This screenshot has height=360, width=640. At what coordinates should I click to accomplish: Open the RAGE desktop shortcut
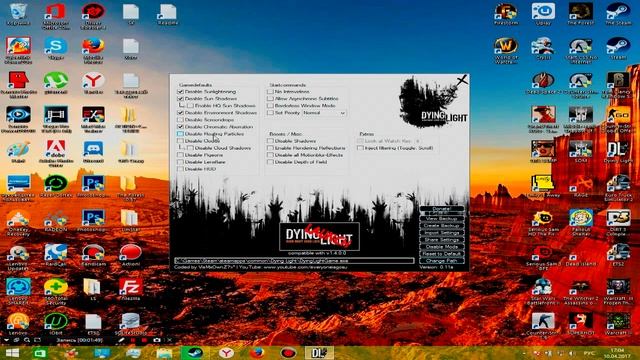(x=580, y=186)
